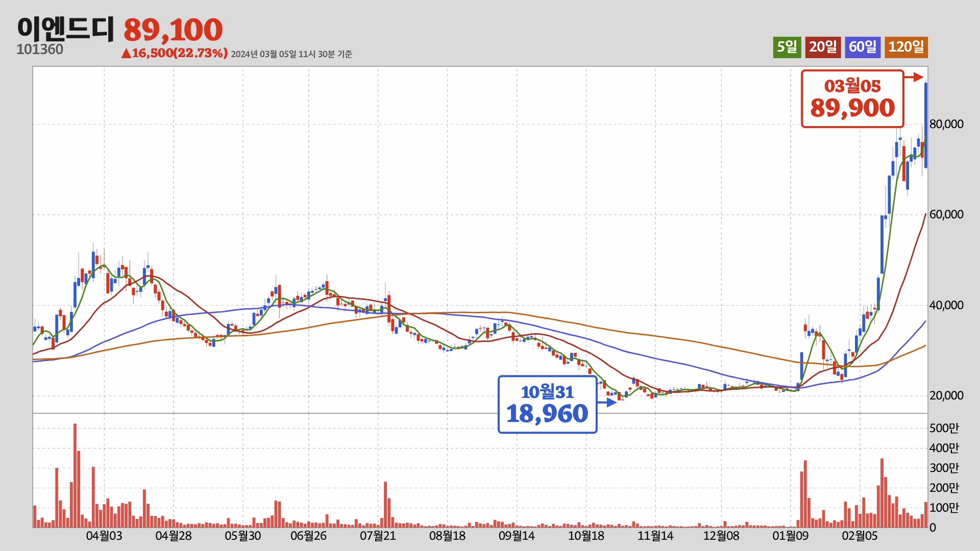The height and width of the screenshot is (551, 980).
Task: Click the current price 89,100
Action: [x=173, y=30]
